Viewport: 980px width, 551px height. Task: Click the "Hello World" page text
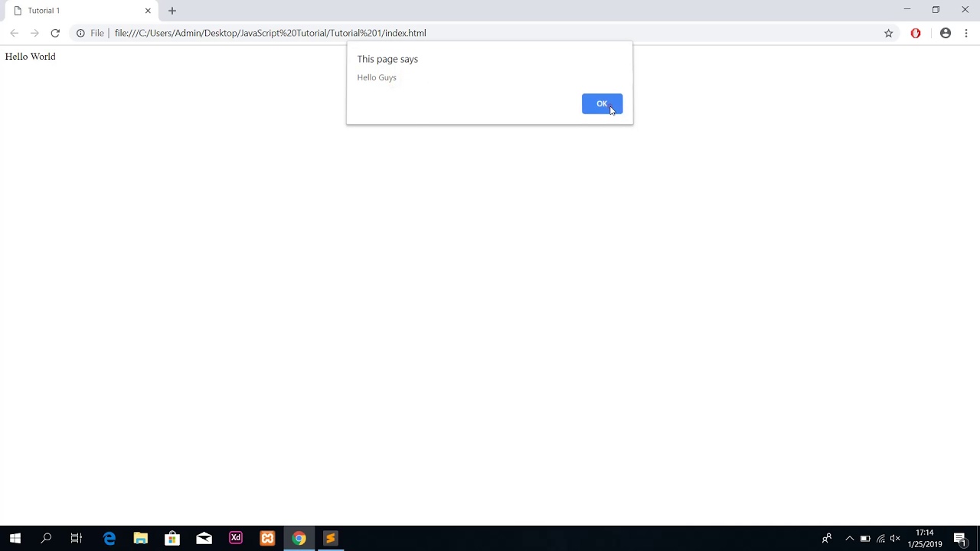(x=31, y=57)
